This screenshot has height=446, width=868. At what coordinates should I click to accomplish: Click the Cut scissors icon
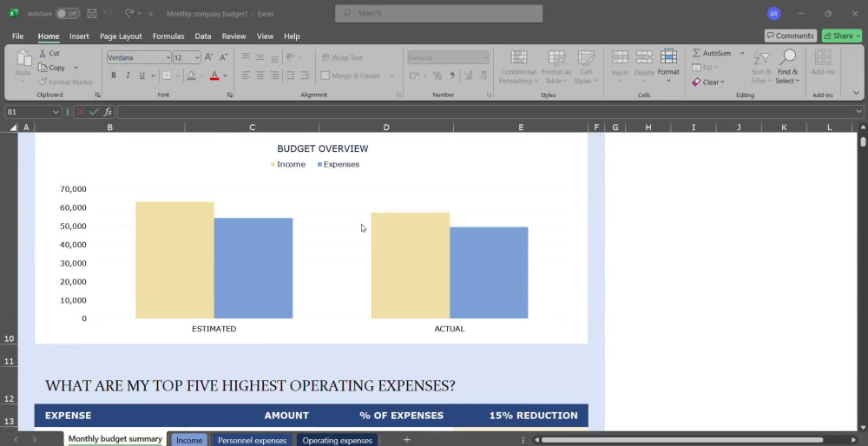[43, 53]
